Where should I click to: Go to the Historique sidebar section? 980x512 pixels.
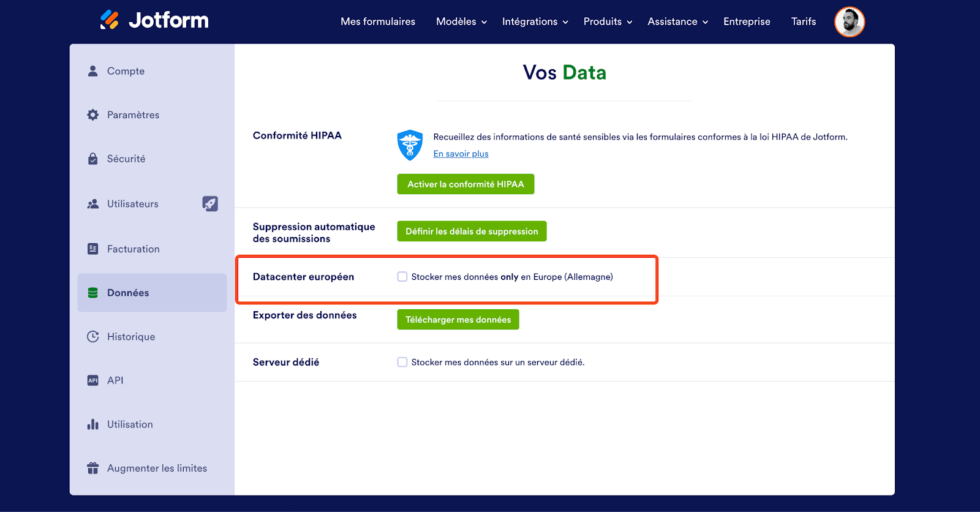(152, 337)
